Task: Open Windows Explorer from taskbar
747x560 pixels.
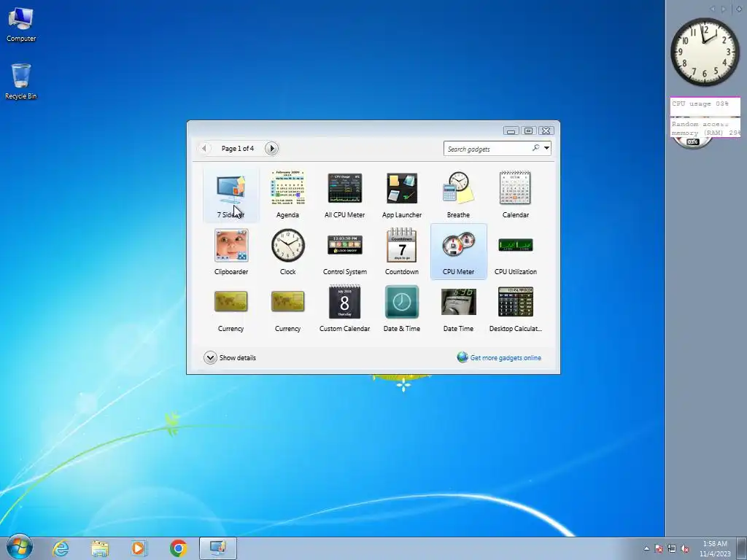Action: (x=100, y=548)
